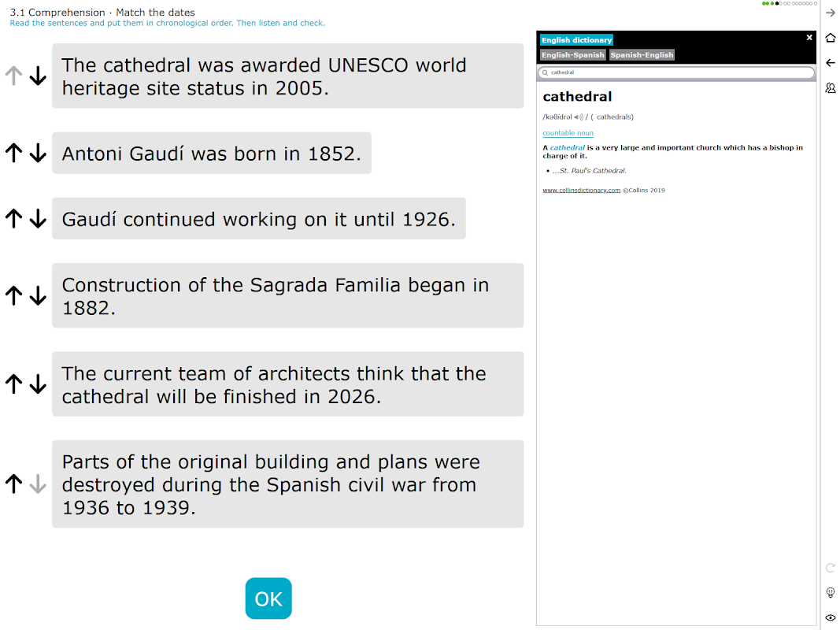The width and height of the screenshot is (840, 630).
Task: Move the 2026 architects sentence down
Action: pyautogui.click(x=38, y=384)
